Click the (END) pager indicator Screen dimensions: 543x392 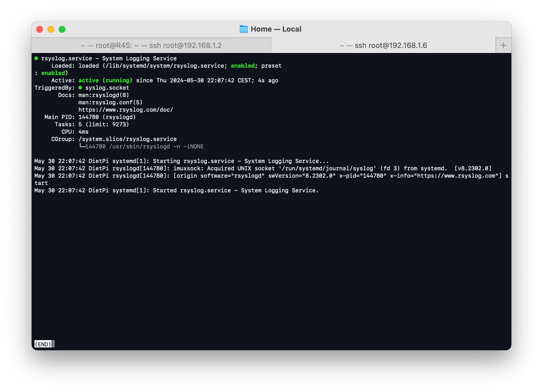pyautogui.click(x=43, y=344)
